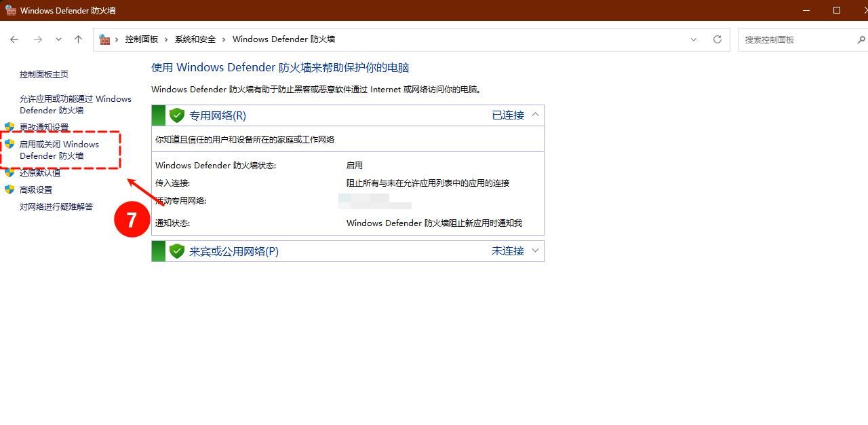Click 阻止所有与未在允许应用列表中的应用的连接 text
This screenshot has height=425, width=868.
coord(428,183)
